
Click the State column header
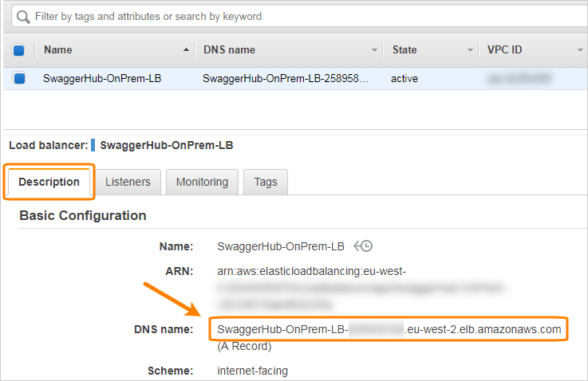click(404, 50)
